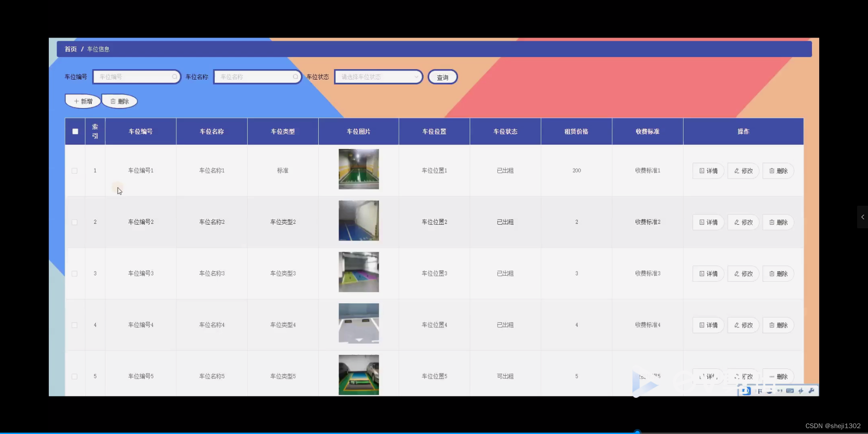
Task: Click the trash icon on the top 删除 button
Action: 113,101
